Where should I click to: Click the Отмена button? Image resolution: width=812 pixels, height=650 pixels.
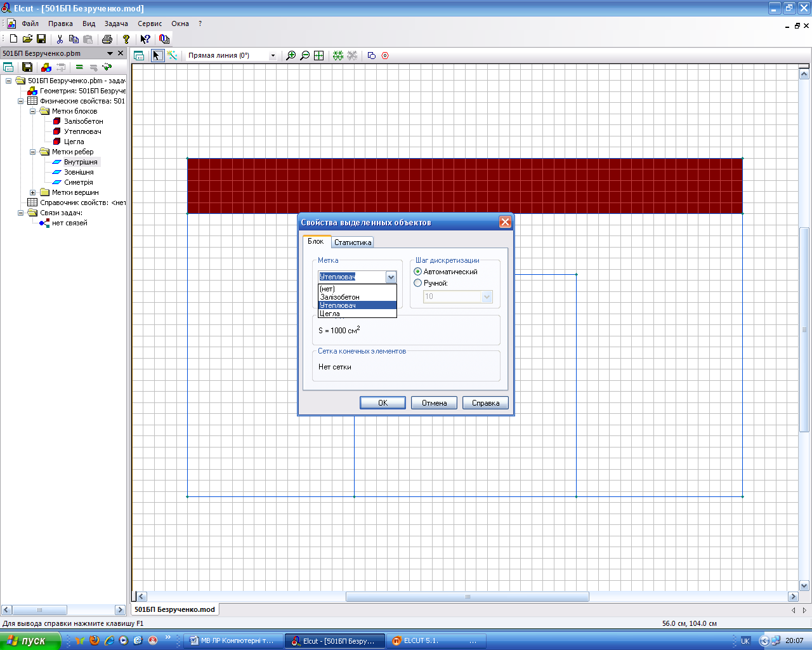click(x=435, y=403)
